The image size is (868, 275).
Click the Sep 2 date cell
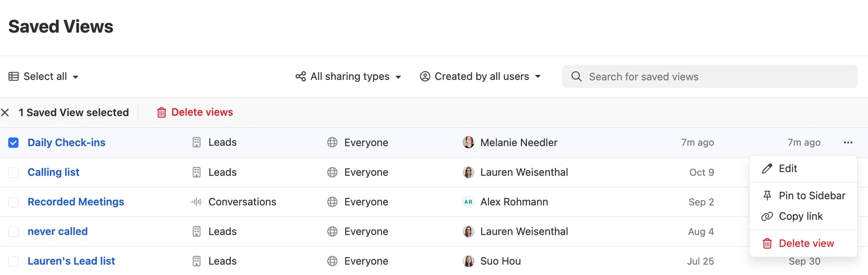701,202
